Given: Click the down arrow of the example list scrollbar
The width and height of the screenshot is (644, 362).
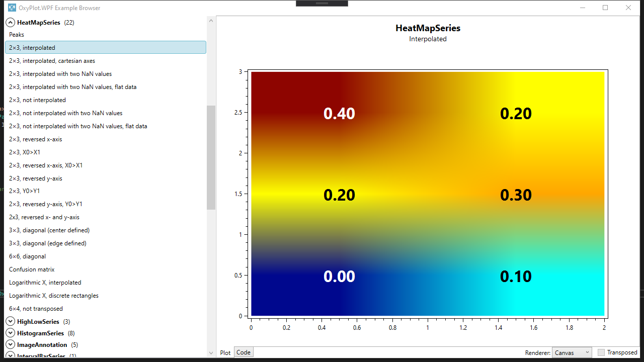Looking at the screenshot, I should (x=211, y=353).
